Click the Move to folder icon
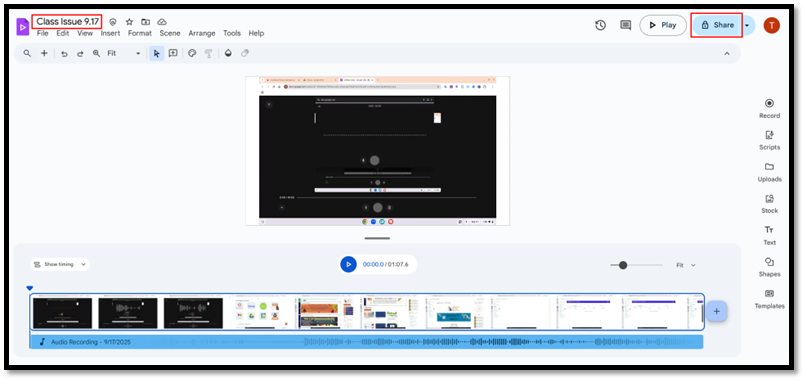Image resolution: width=805 pixels, height=381 pixels. tap(146, 22)
